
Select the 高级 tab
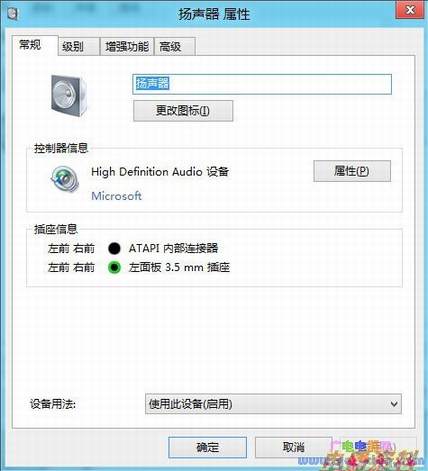[x=174, y=47]
